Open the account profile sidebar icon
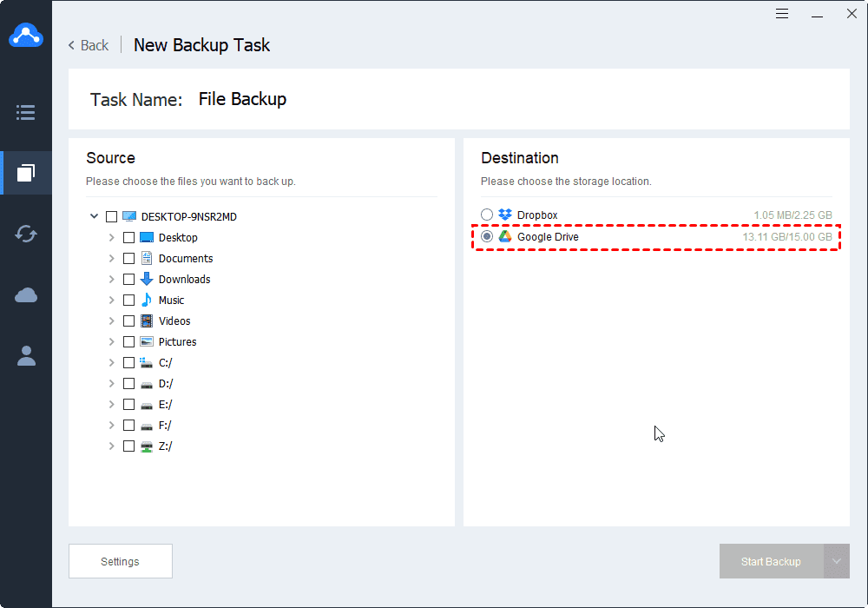The width and height of the screenshot is (868, 608). pos(26,356)
